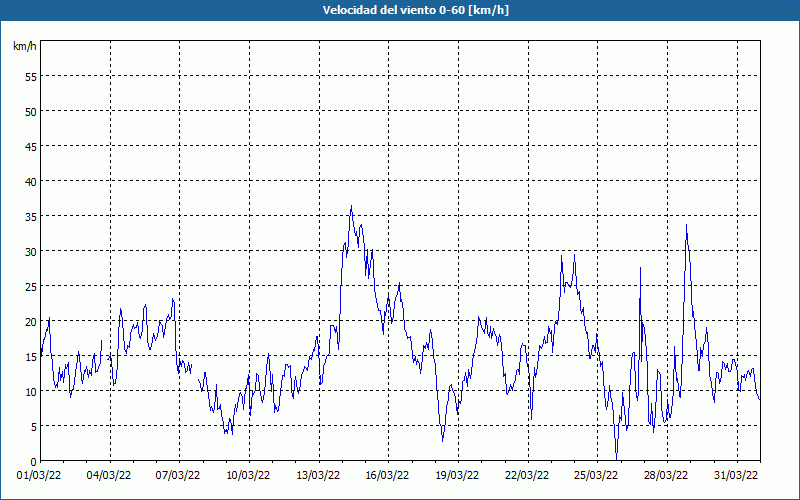Screen dimensions: 800x500
Task: Click the y-axis value '10'
Action: [x=31, y=392]
